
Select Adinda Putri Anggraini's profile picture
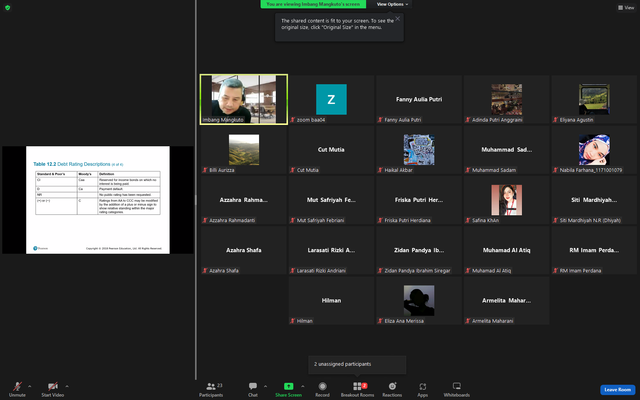pyautogui.click(x=507, y=99)
